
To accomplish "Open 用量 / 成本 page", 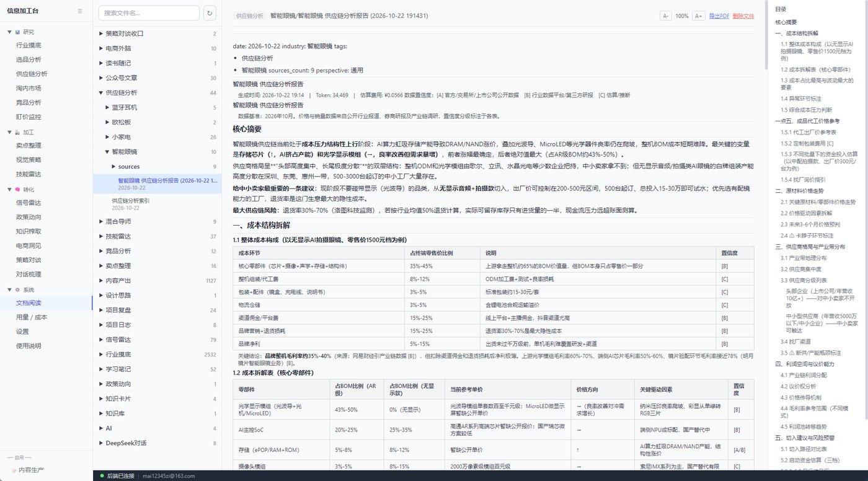I will tap(32, 317).
